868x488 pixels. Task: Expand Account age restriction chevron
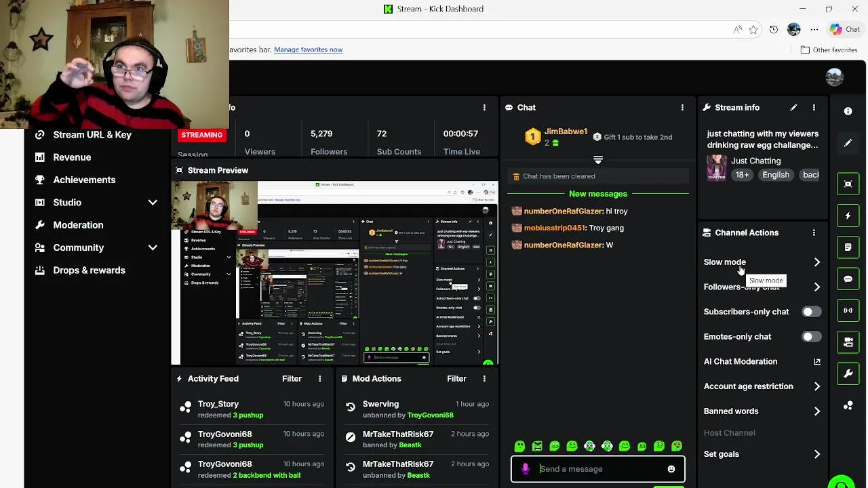816,386
